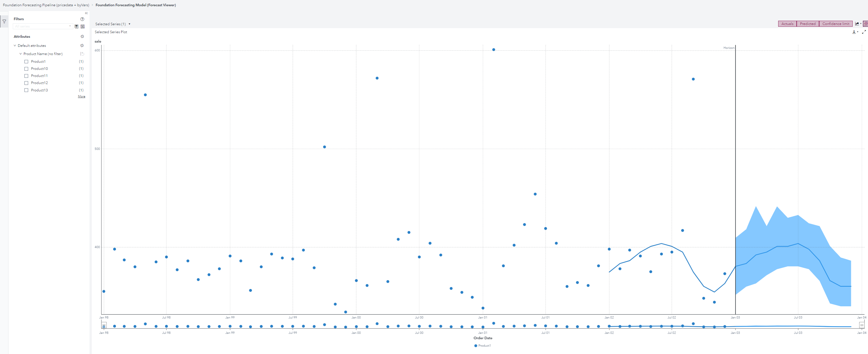Click the More link under products

coord(82,96)
